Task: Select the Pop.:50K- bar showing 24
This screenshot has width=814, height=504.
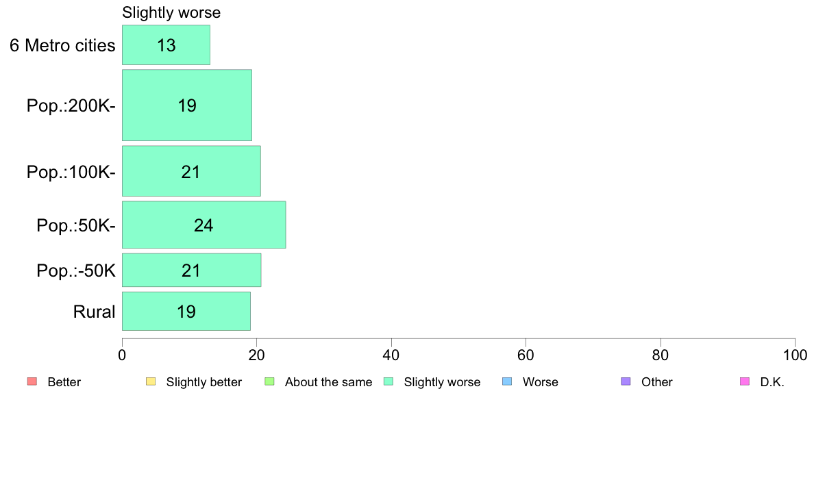Action: 203,225
